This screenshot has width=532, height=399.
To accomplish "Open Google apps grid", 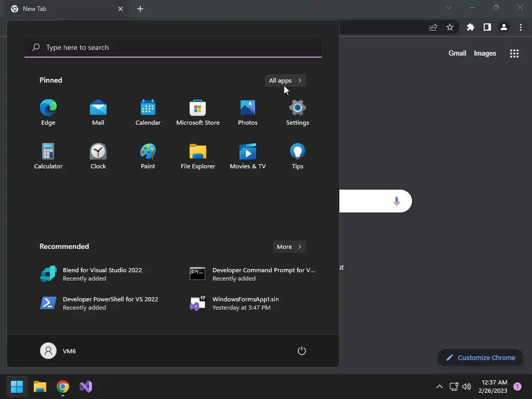I will (514, 54).
